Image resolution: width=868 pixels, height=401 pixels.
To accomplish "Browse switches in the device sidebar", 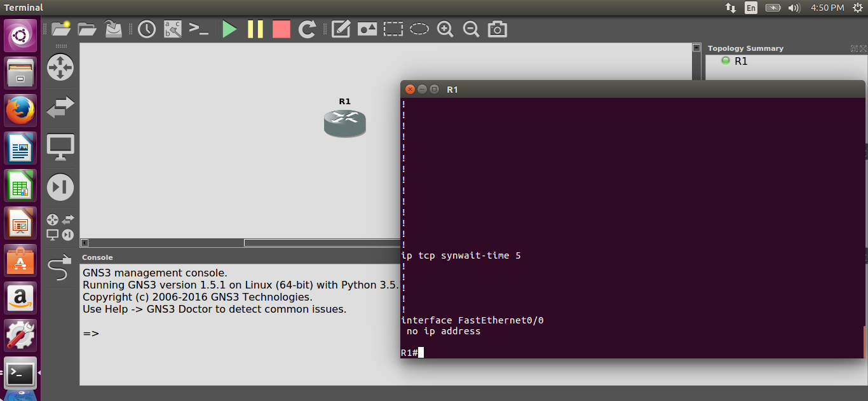I will (x=60, y=107).
